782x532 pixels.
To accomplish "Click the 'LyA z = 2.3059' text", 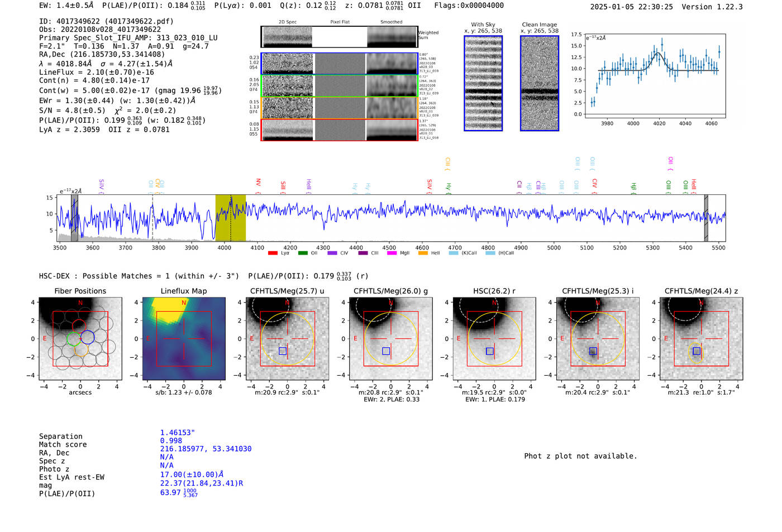I will 70,130.
